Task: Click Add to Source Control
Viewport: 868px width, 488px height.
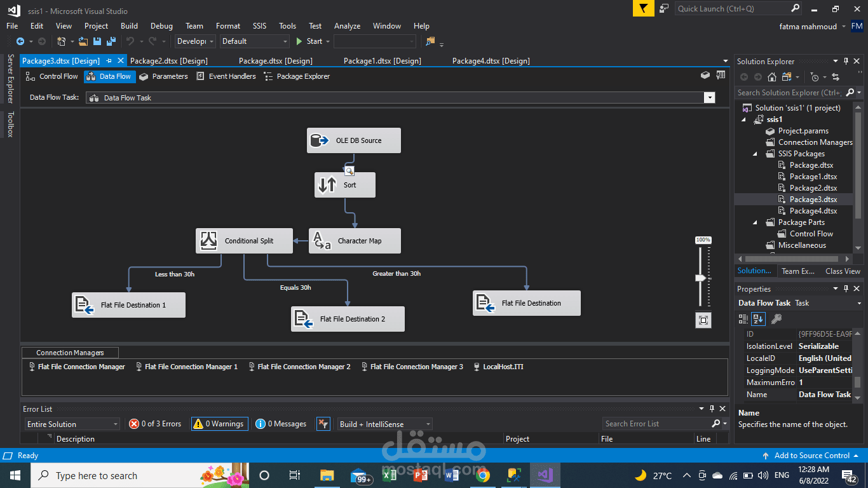Action: pos(811,456)
